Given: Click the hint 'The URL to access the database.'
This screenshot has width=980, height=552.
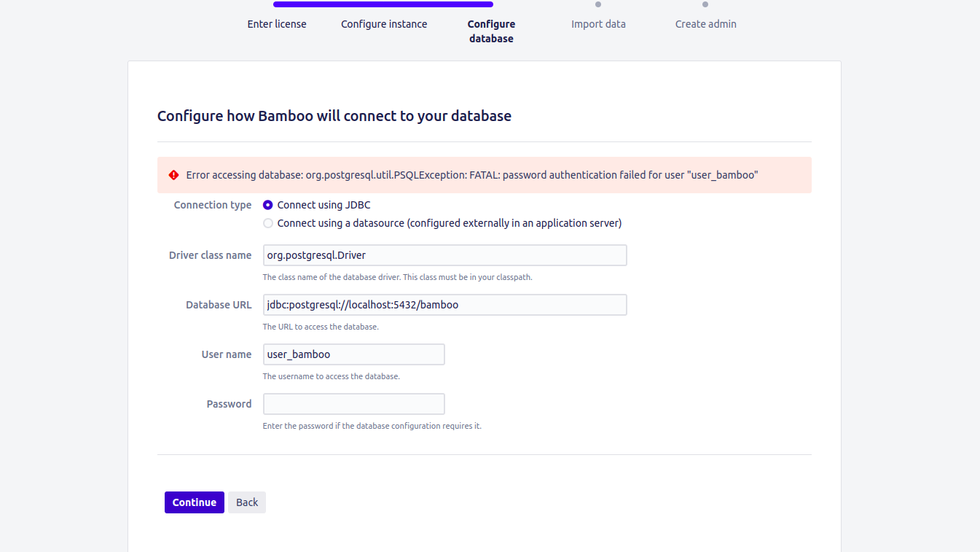Looking at the screenshot, I should click(x=321, y=327).
